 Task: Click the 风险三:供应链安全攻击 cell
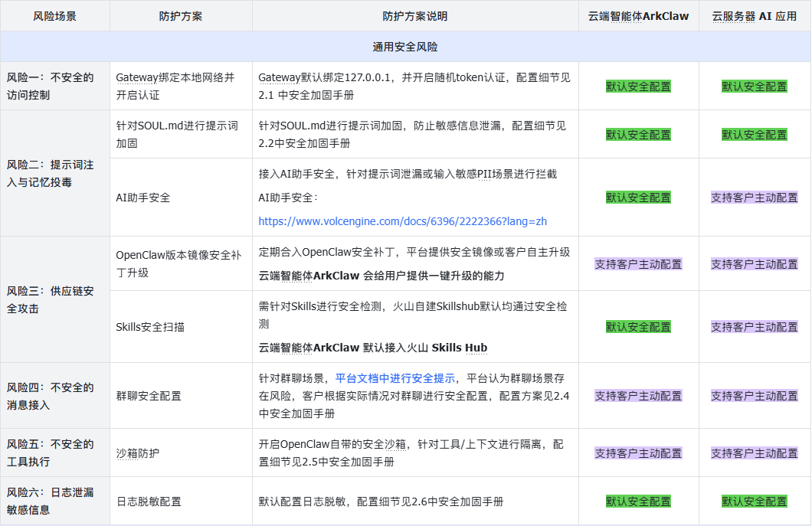[x=55, y=300]
